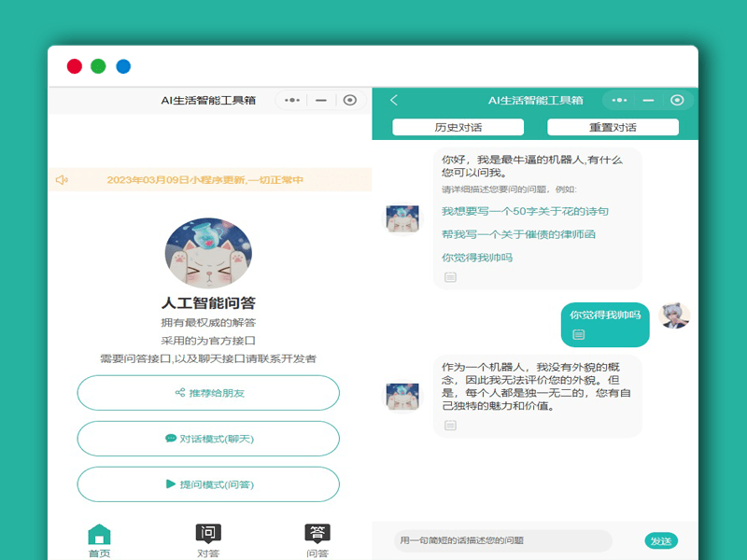
Task: Reset chat with 重置对话 button
Action: [x=613, y=127]
